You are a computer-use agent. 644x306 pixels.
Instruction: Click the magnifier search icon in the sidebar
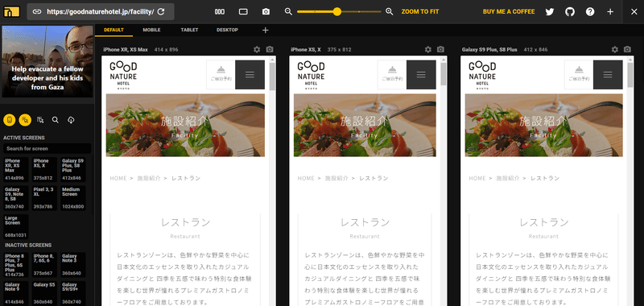[56, 120]
